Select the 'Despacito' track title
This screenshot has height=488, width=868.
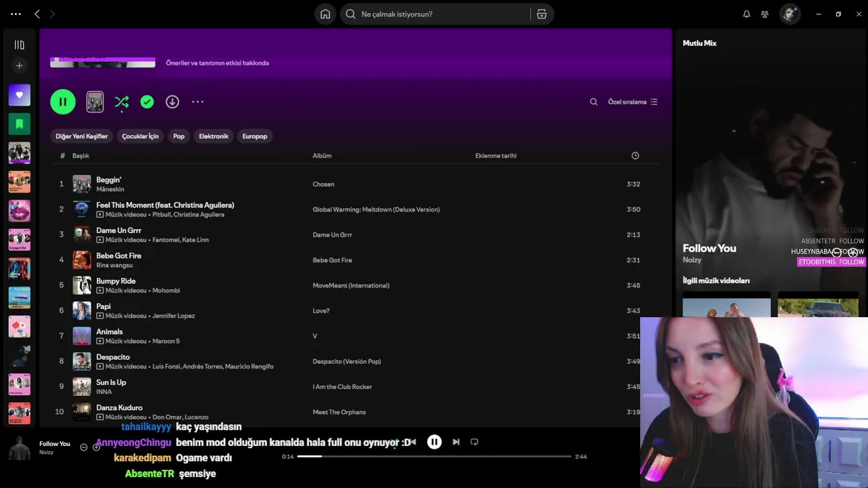point(113,357)
